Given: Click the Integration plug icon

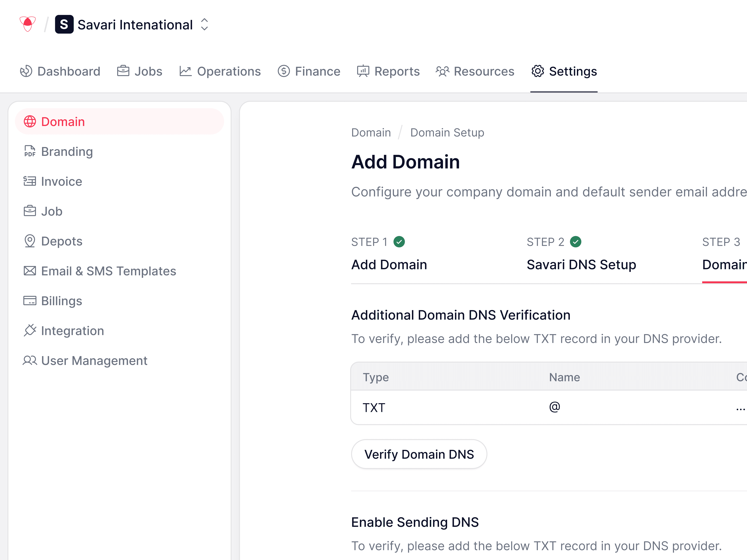Looking at the screenshot, I should [x=30, y=330].
